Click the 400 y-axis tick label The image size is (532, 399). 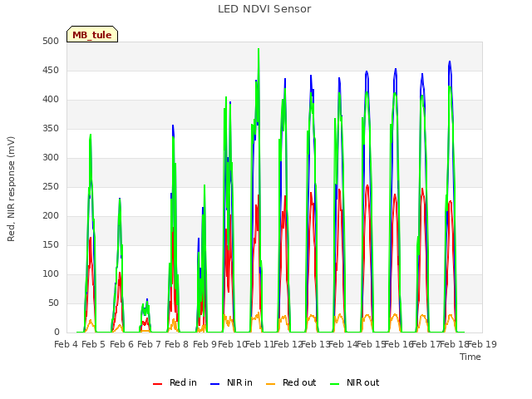(x=51, y=100)
